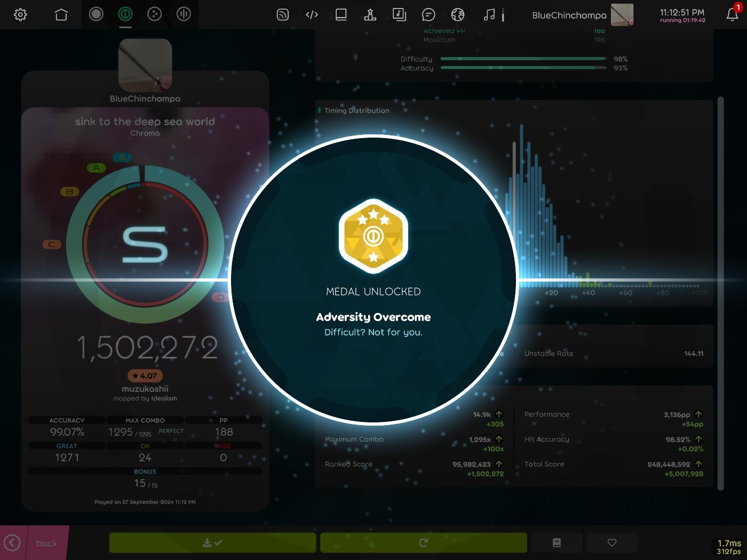
Task: Click the Performance value 3,136pp
Action: [677, 414]
